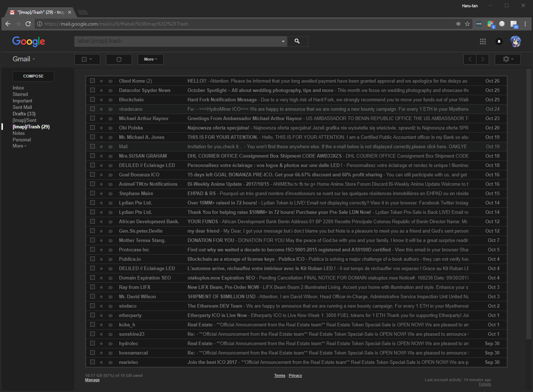533x392 pixels.
Task: Tick the African Development Bank email
Action: tap(93, 221)
